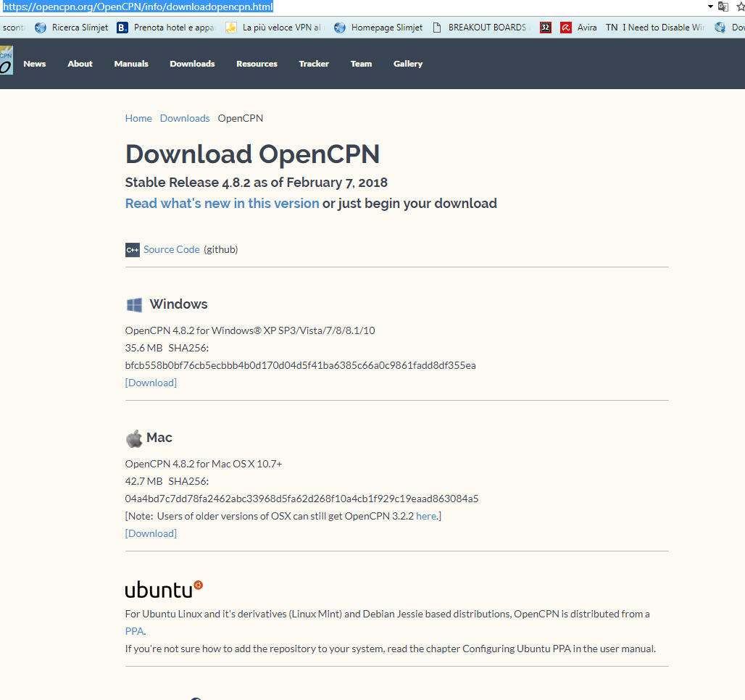
Task: Open 'Read what's new in this version' link
Action: coord(222,204)
